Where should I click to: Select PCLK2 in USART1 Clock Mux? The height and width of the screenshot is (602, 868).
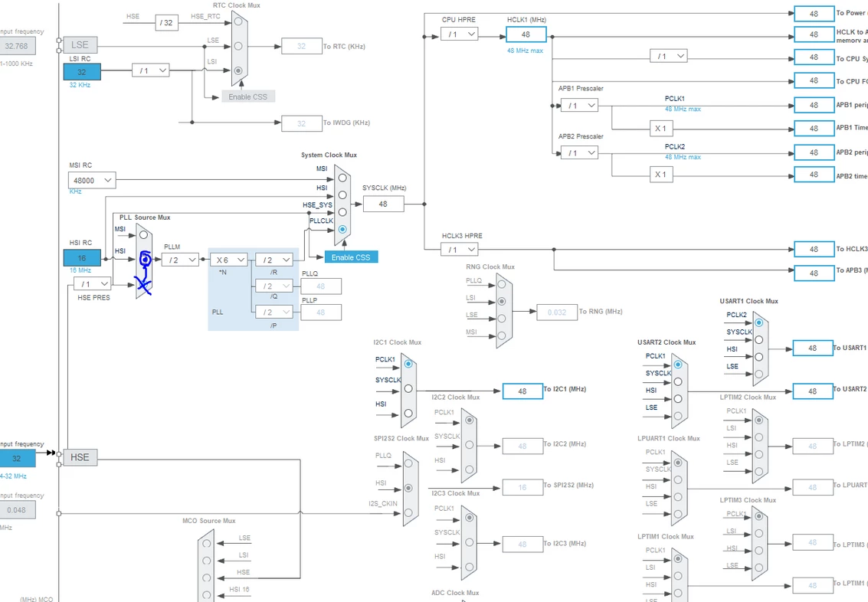point(758,322)
